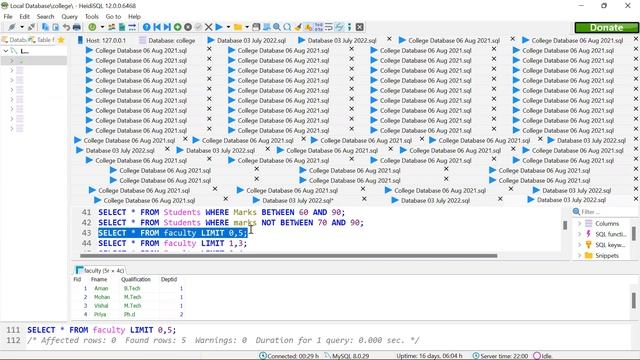
Task: Click the green refresh icon
Action: (x=92, y=27)
